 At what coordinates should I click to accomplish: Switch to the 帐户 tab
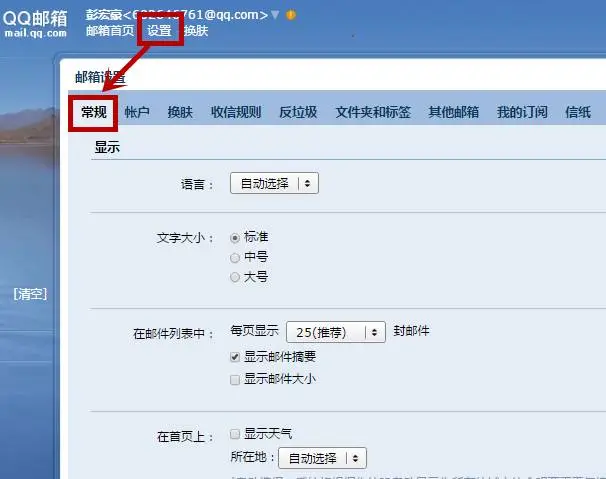(x=137, y=113)
